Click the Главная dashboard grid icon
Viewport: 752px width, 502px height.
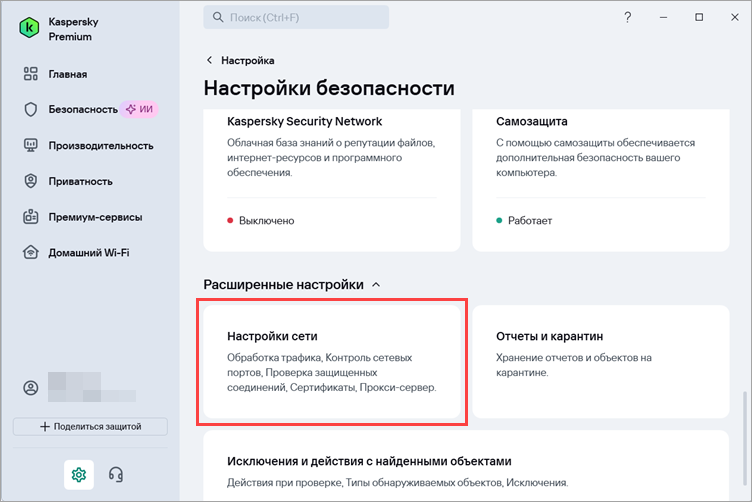31,74
